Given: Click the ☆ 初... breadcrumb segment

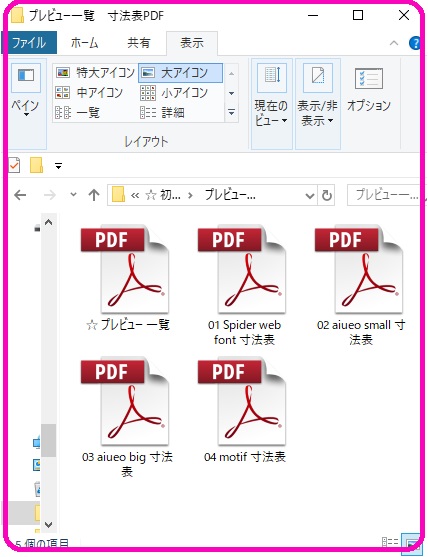Looking at the screenshot, I should pos(163,195).
